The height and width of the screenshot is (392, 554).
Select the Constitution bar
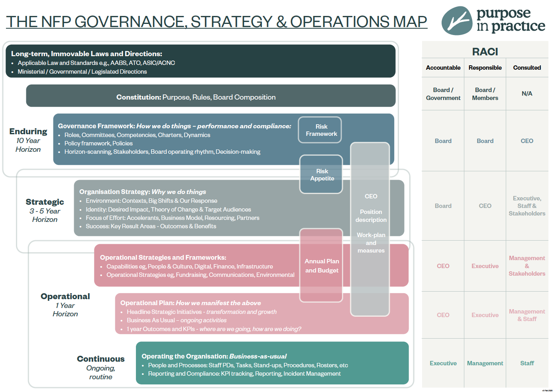pos(211,96)
